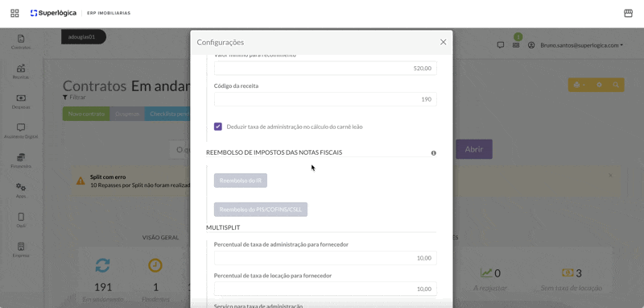Image resolution: width=644 pixels, height=308 pixels.
Task: Close the Configurações dialog
Action: pyautogui.click(x=444, y=42)
